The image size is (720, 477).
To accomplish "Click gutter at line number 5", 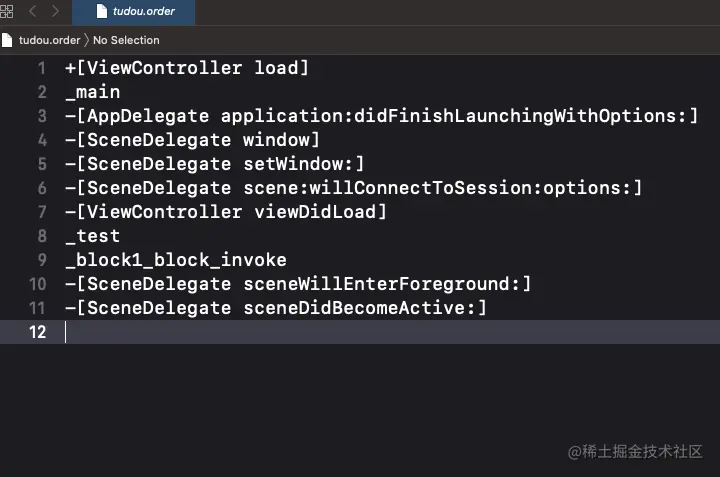I will (x=41, y=164).
